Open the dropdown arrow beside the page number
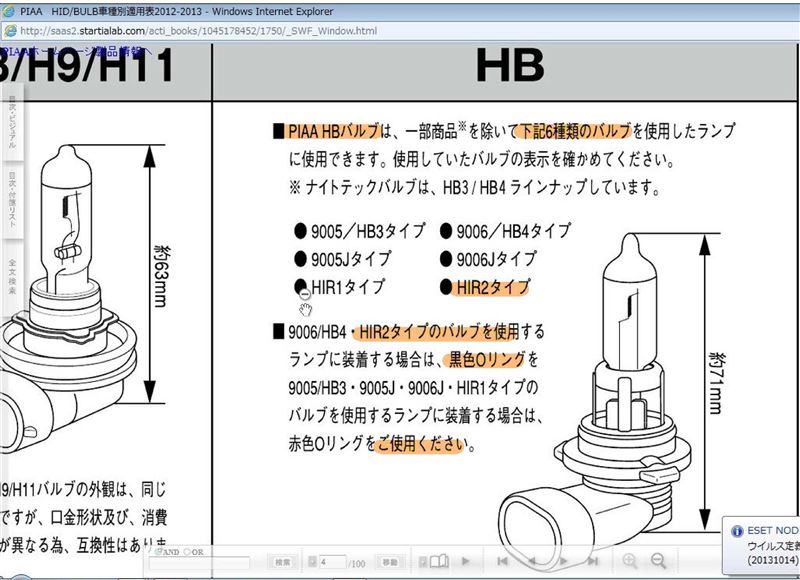This screenshot has height=580, width=800. point(313,562)
